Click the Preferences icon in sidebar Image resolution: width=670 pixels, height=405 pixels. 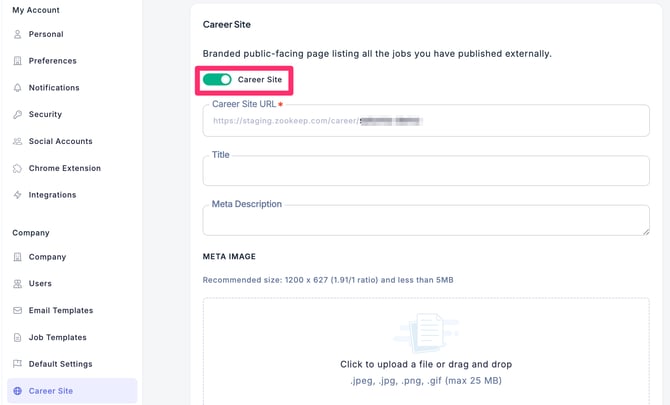[17, 61]
